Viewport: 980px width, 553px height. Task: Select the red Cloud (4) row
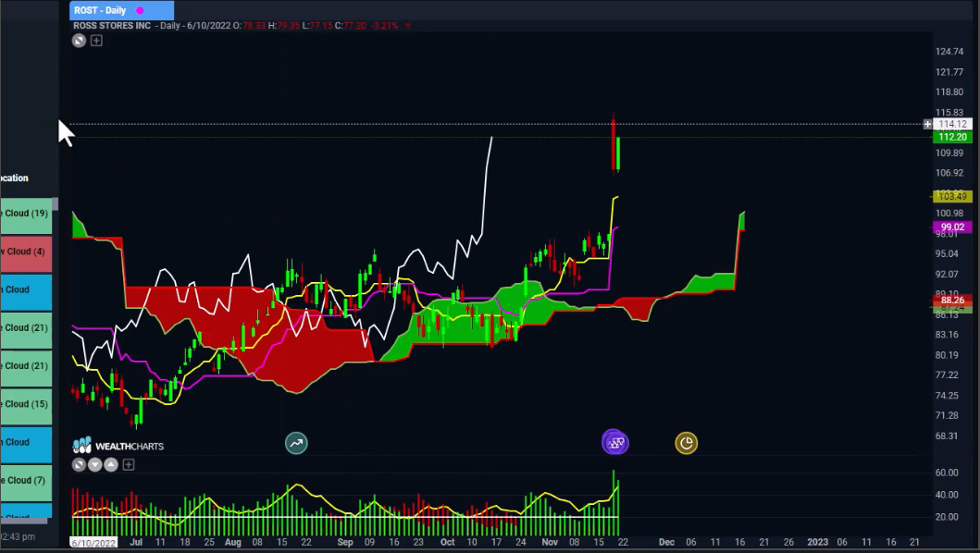26,253
